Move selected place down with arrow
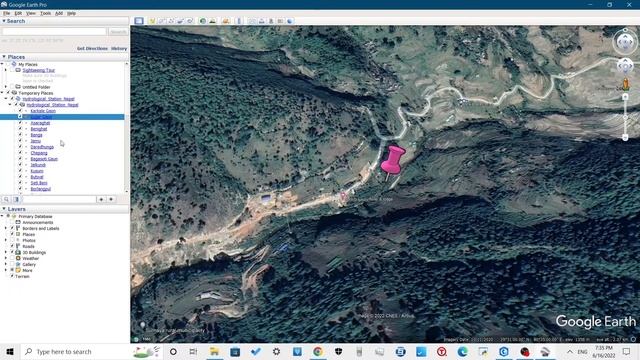The width and height of the screenshot is (640, 360). [x=111, y=199]
